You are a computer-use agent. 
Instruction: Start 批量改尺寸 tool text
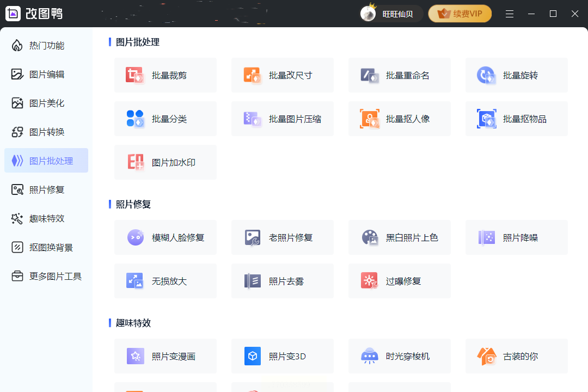(x=290, y=75)
